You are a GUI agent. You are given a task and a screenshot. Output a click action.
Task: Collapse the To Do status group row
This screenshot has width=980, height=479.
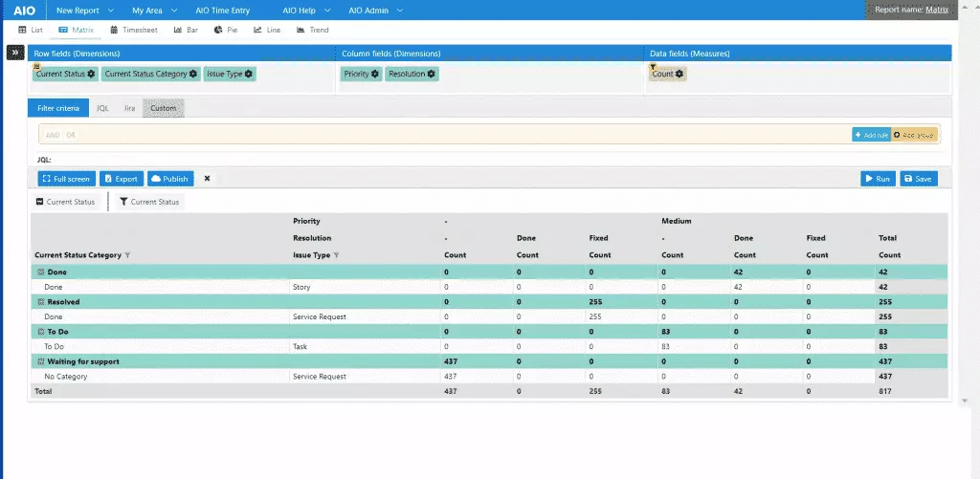[40, 332]
